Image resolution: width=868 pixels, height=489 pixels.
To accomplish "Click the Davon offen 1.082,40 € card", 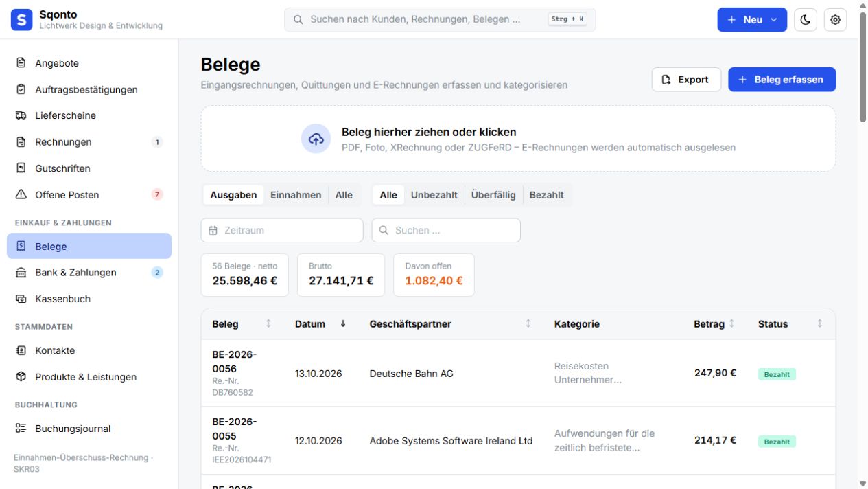I will tap(434, 275).
